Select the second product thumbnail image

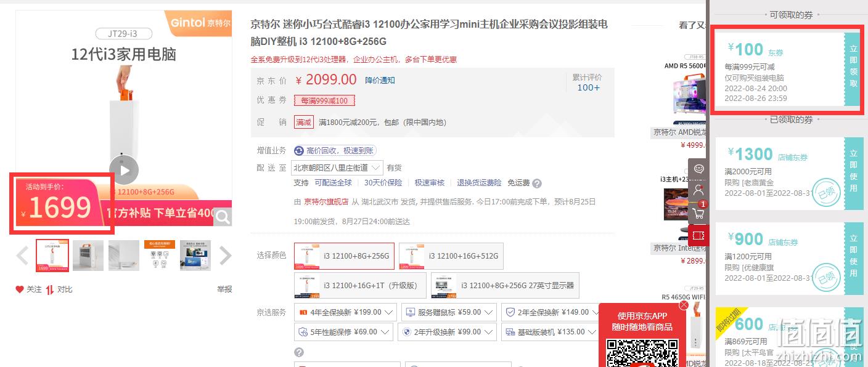[88, 256]
